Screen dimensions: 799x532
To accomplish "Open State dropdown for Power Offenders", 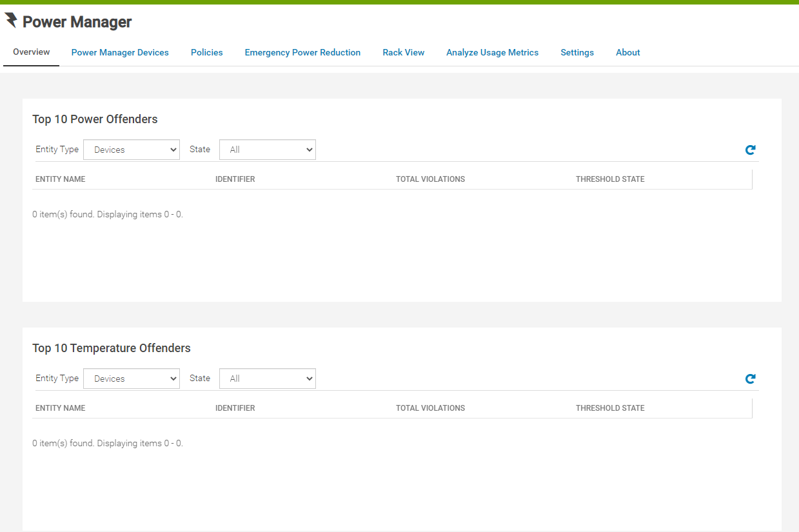I will (267, 150).
